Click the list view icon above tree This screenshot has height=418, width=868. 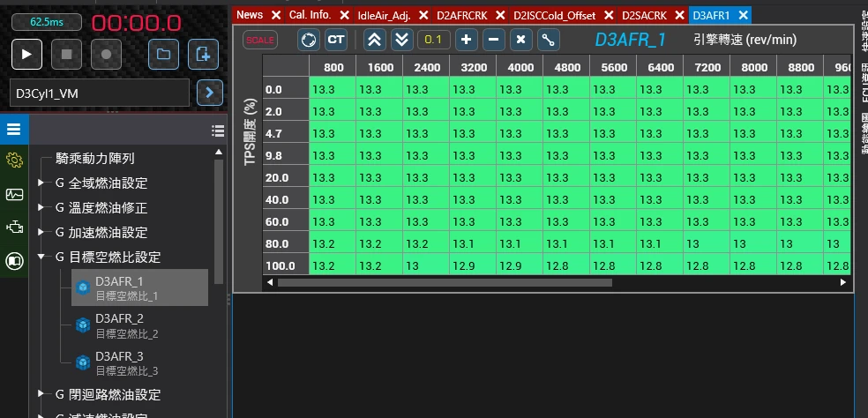218,131
